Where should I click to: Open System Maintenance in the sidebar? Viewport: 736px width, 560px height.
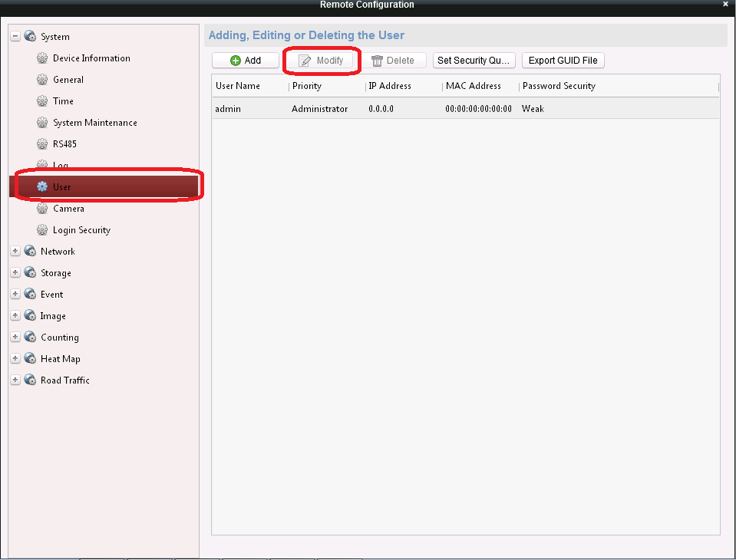click(x=94, y=123)
